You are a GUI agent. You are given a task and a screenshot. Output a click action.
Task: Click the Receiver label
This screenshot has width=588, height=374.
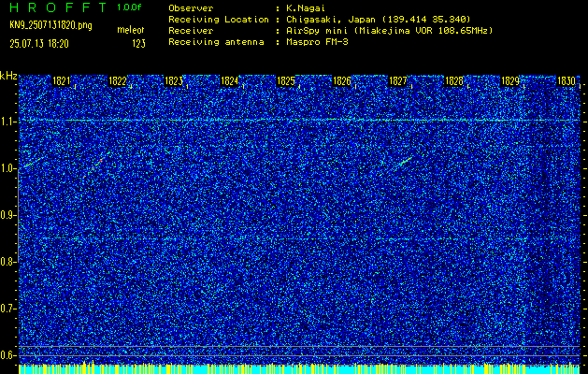click(x=191, y=31)
